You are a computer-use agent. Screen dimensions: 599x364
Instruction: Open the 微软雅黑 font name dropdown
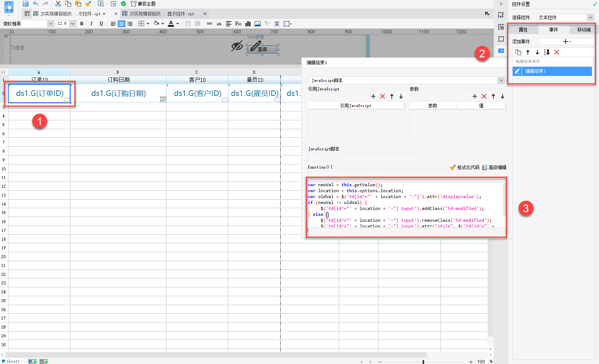point(51,24)
